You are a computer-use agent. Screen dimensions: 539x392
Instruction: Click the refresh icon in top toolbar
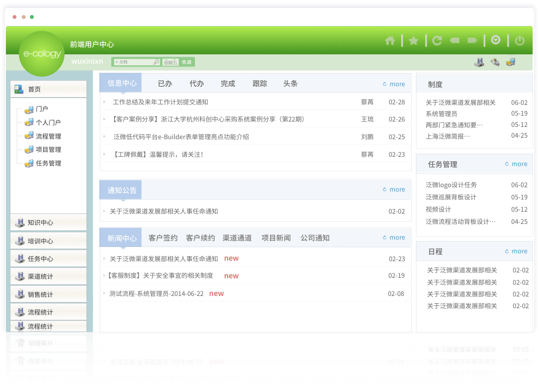point(437,41)
